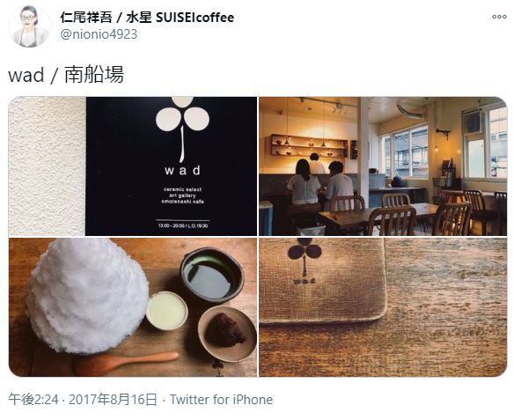Click the opening hours line on signboard
Image resolution: width=514 pixels, height=420 pixels.
coord(183,226)
